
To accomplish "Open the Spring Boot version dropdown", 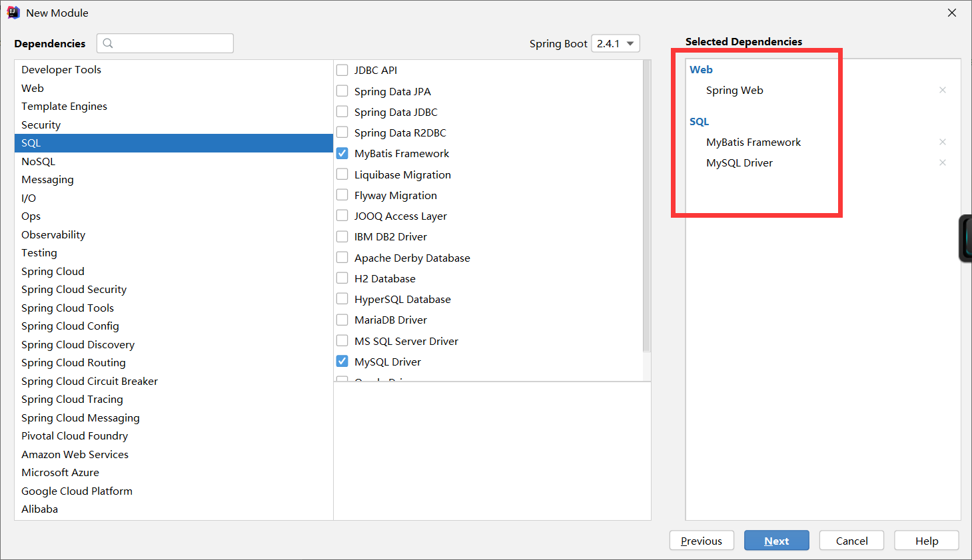I will [616, 43].
